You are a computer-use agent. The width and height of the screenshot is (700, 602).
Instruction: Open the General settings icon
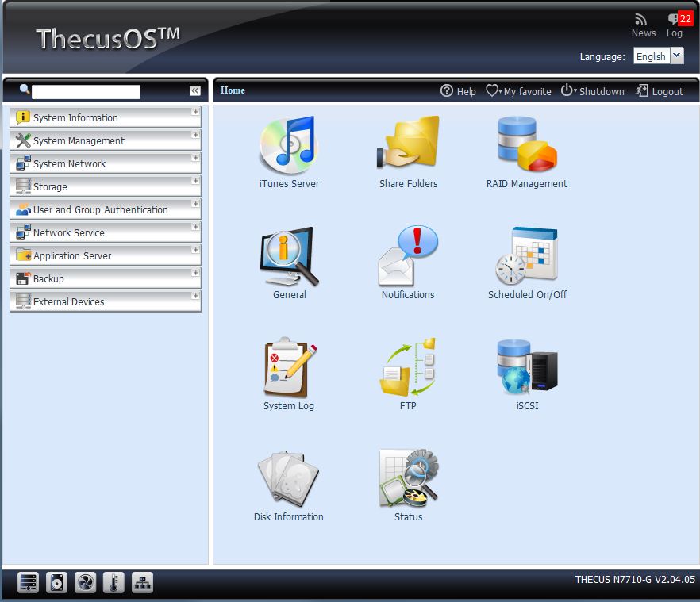tap(289, 256)
